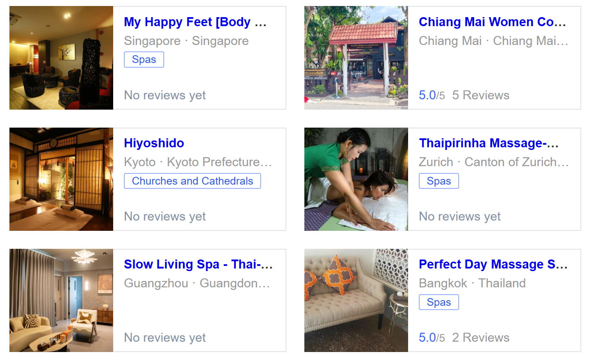This screenshot has height=364, width=589.
Task: Click the Slow Living Spa interior photo
Action: tap(61, 300)
